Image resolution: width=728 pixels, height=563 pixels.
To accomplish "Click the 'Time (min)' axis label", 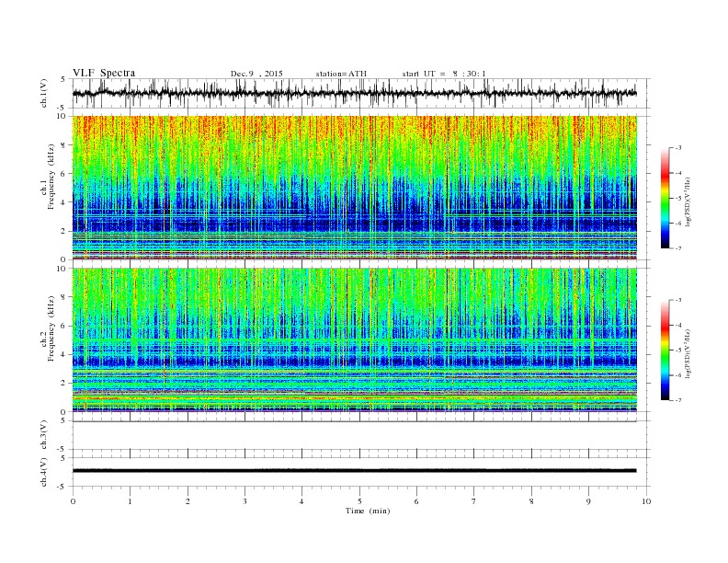I will 368,511.
